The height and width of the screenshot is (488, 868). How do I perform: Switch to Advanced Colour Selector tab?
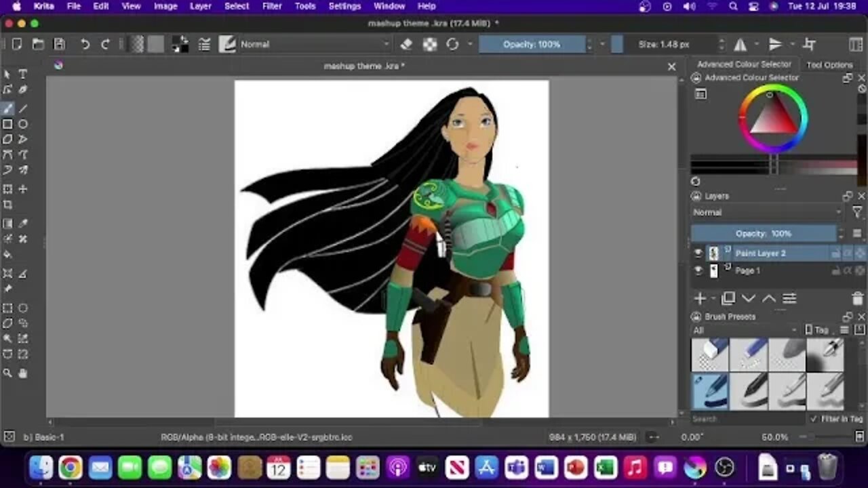(x=744, y=64)
